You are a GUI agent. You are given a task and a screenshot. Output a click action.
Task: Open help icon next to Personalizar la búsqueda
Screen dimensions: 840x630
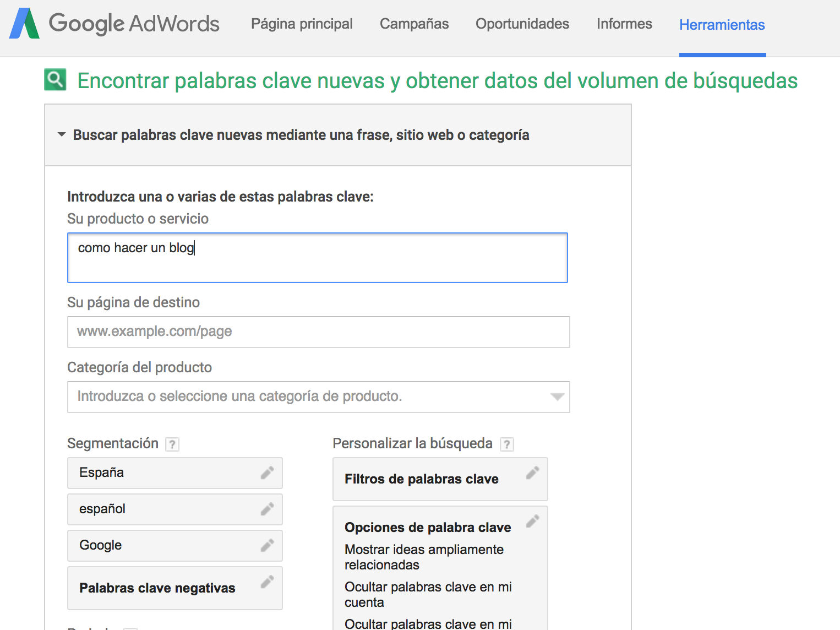click(x=507, y=444)
